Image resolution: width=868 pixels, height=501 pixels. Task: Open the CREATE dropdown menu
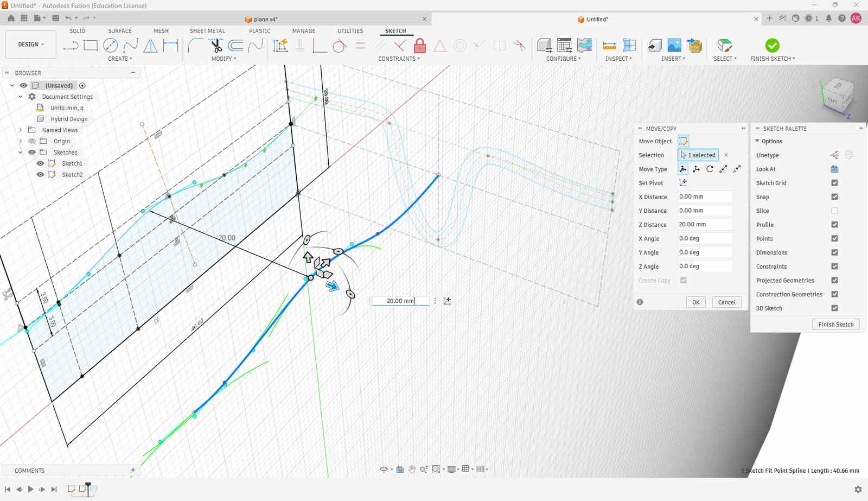(x=120, y=59)
